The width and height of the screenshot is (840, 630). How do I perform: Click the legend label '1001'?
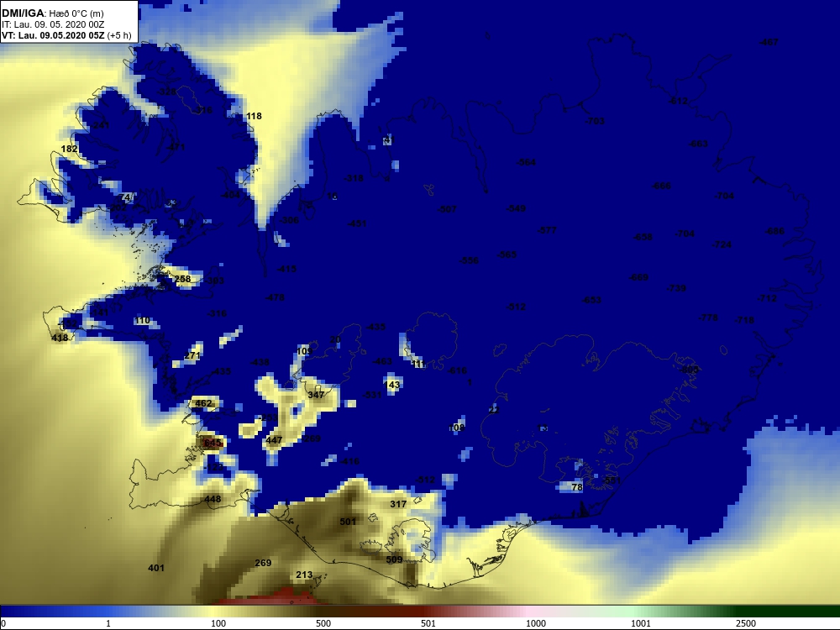pos(641,623)
